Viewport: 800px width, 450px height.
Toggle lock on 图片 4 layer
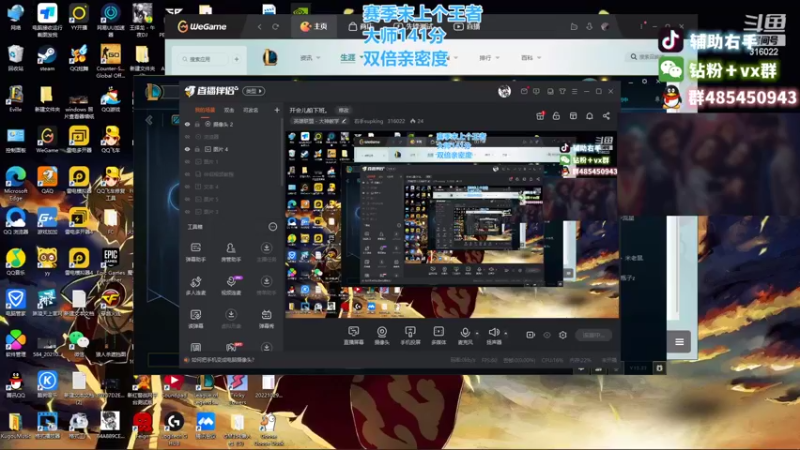[x=197, y=149]
